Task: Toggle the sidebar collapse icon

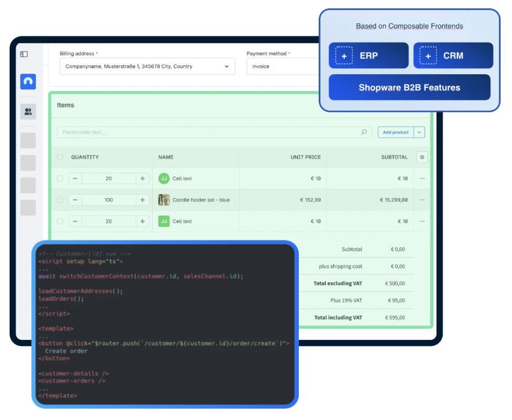Action: pyautogui.click(x=24, y=54)
